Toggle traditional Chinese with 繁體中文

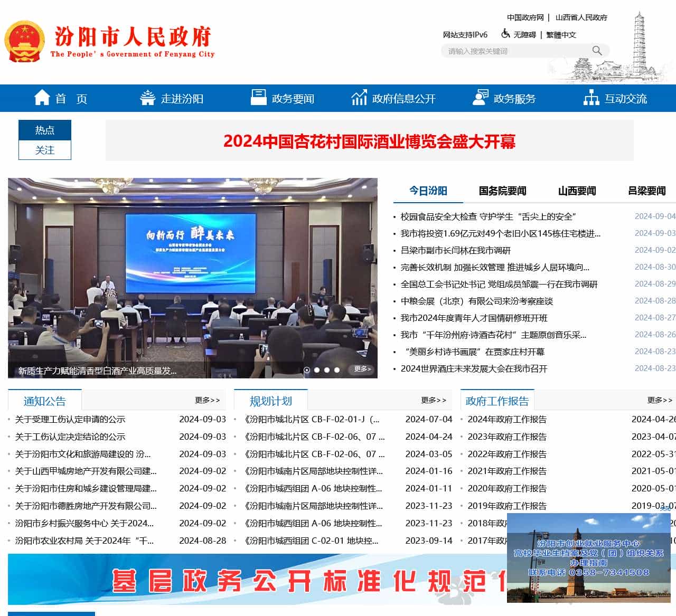560,34
